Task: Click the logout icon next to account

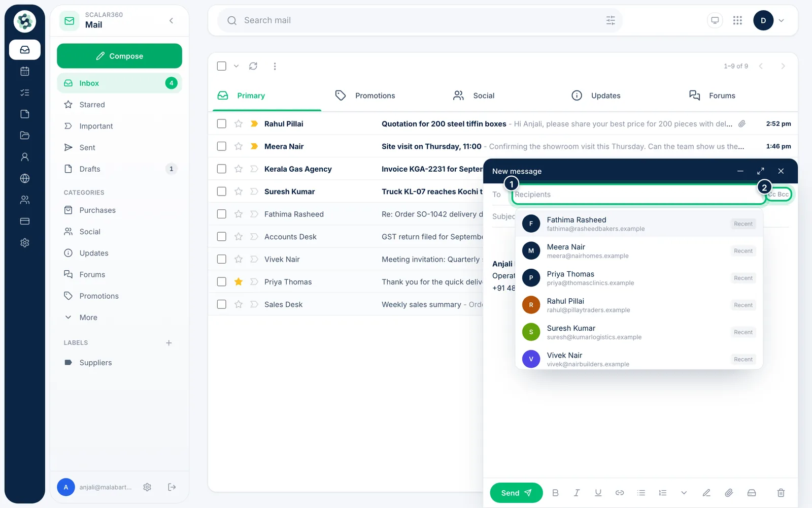Action: coord(172,487)
